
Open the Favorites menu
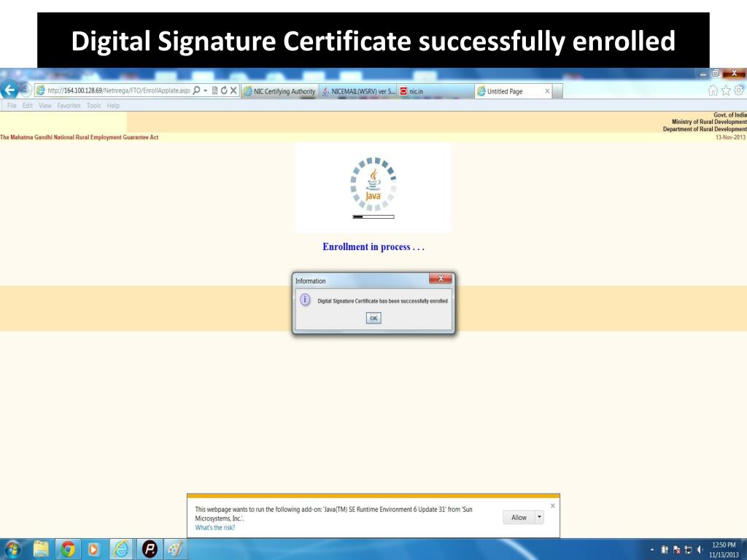tap(69, 106)
